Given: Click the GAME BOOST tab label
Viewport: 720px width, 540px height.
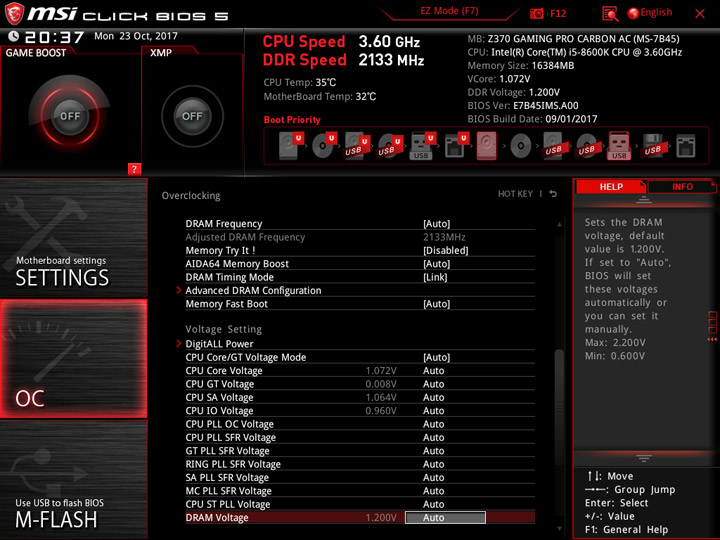Looking at the screenshot, I should tap(36, 53).
